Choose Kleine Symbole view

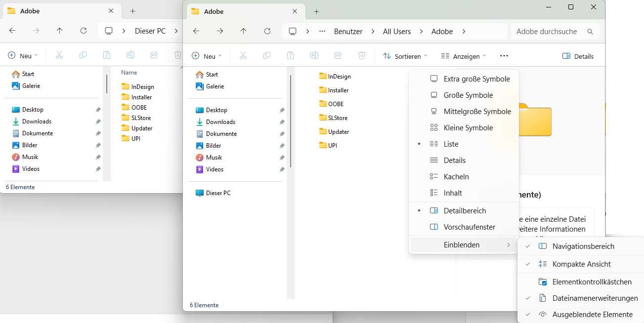coord(464,127)
